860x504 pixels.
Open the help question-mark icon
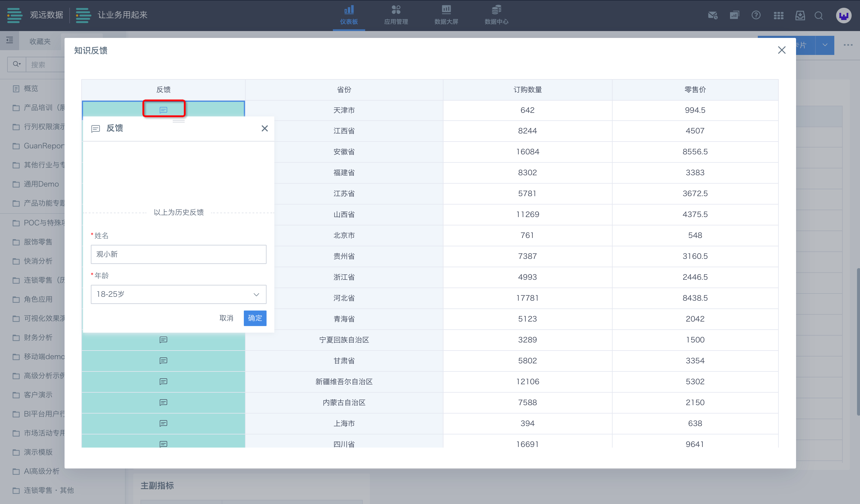point(756,15)
